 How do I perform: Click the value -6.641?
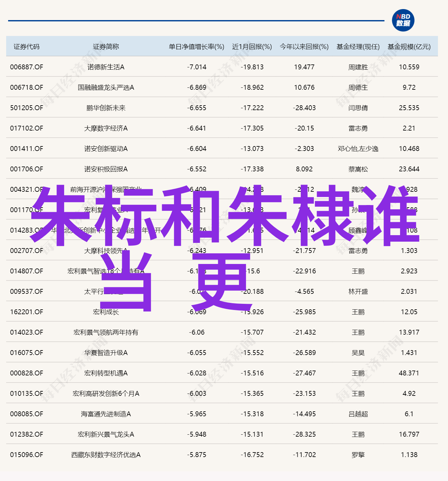(x=196, y=128)
